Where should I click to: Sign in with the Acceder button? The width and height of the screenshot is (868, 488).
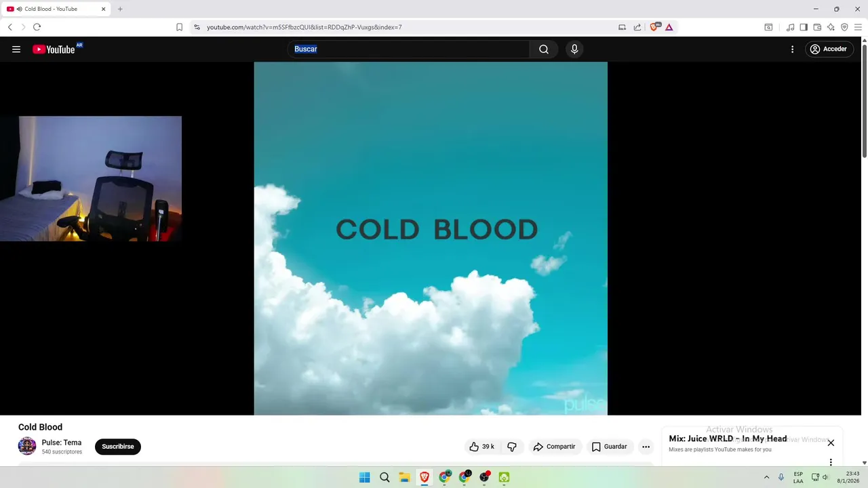tap(829, 49)
